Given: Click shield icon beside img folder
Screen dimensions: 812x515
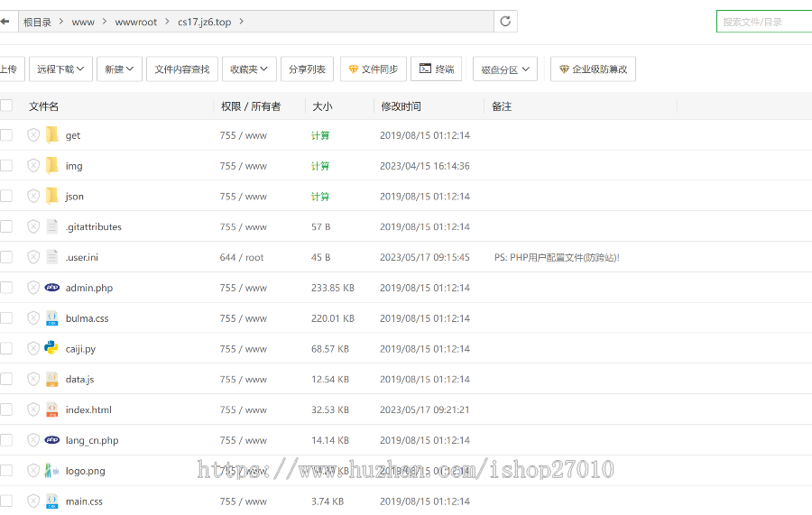Looking at the screenshot, I should pyautogui.click(x=33, y=166).
